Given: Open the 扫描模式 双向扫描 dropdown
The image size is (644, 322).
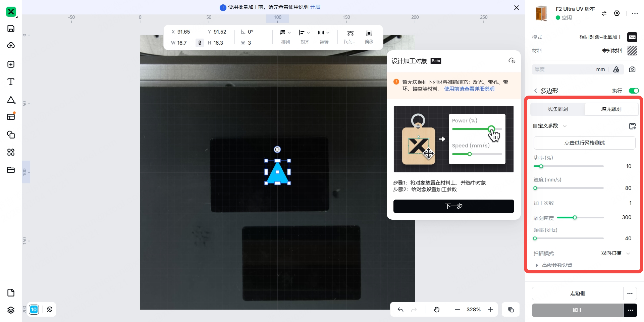Looking at the screenshot, I should click(615, 253).
